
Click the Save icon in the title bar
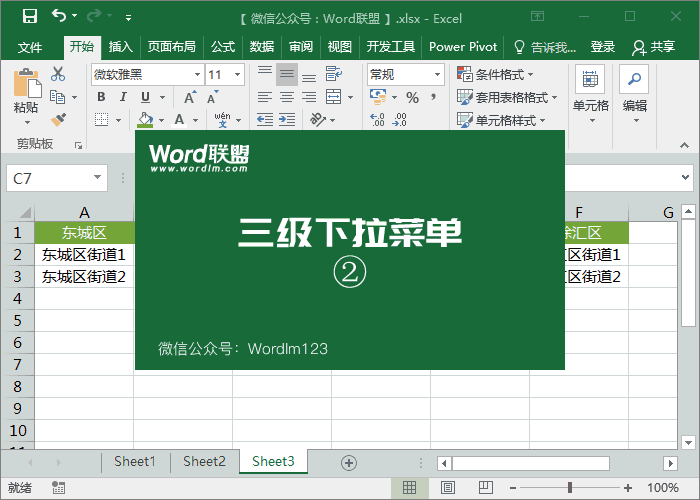pyautogui.click(x=30, y=17)
